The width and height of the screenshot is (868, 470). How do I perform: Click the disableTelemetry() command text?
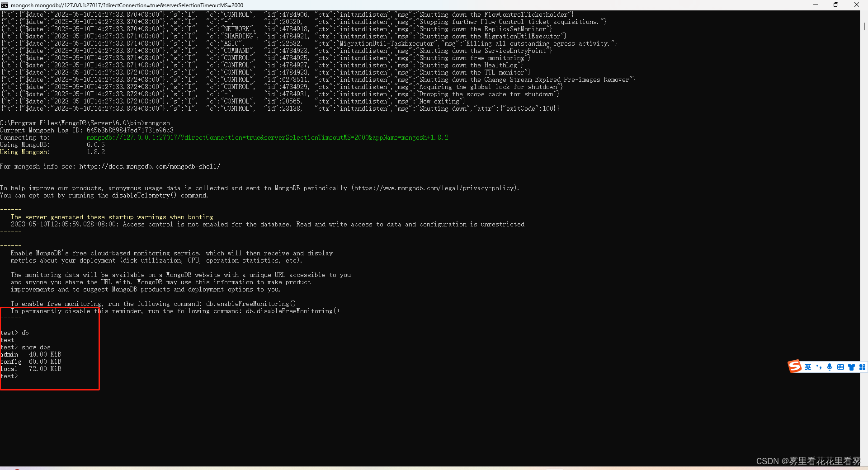(144, 195)
